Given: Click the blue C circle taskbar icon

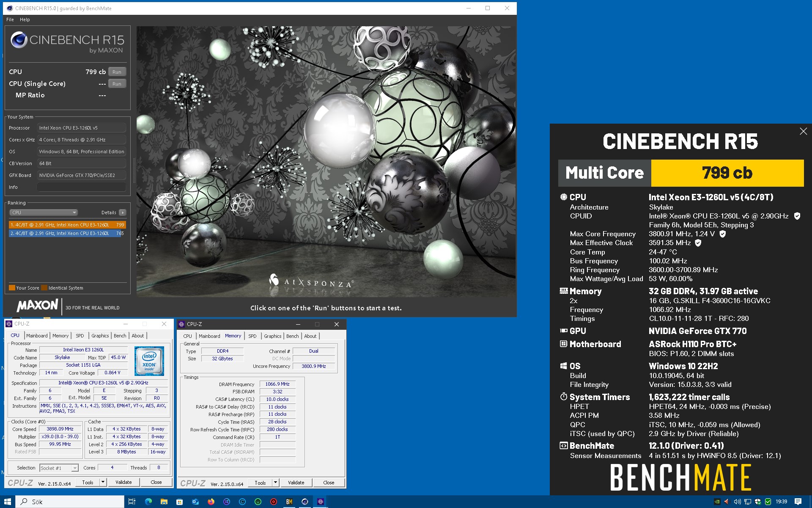Looking at the screenshot, I should 242,502.
